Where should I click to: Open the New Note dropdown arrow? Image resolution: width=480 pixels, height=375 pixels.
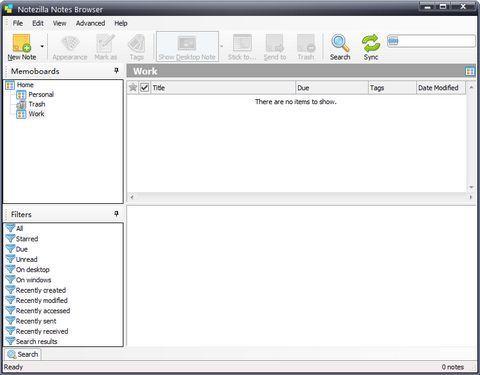pyautogui.click(x=42, y=46)
